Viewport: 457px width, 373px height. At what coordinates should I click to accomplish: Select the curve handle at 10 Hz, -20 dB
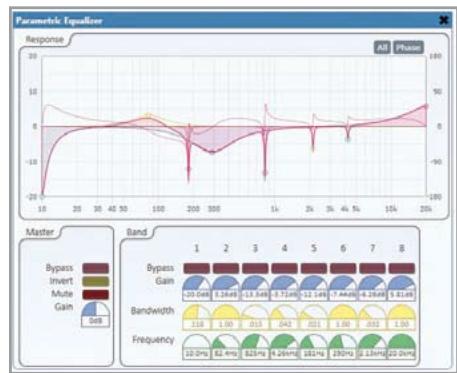[42, 196]
